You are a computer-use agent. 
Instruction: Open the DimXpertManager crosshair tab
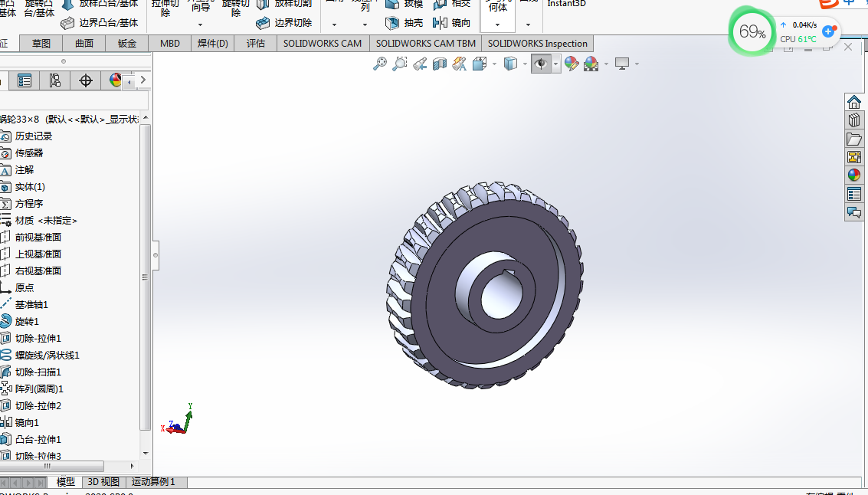86,80
